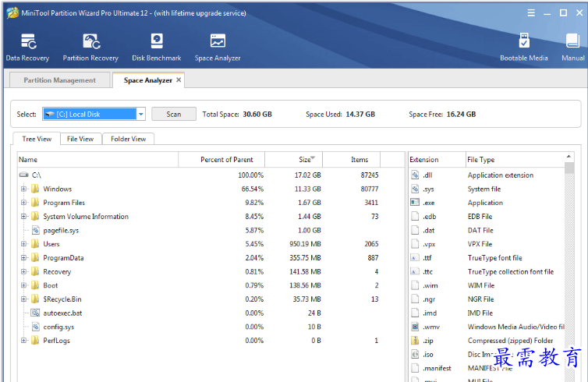Select the ProgramData folder row
Image resolution: width=588 pixels, height=382 pixels.
211,257
